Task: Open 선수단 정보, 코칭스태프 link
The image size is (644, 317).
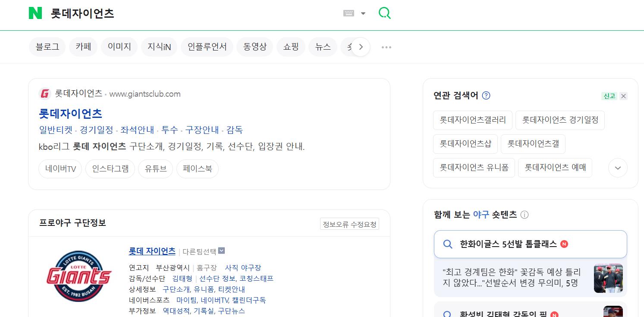Action: (x=236, y=279)
